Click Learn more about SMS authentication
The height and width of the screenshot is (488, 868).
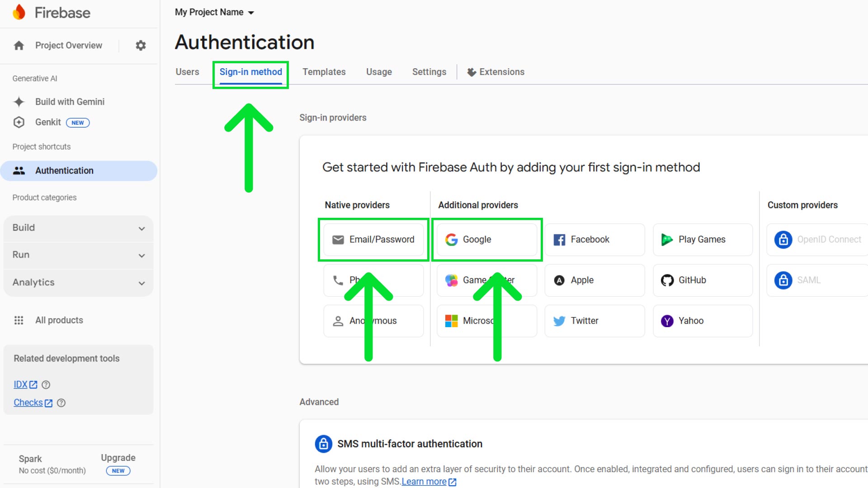425,481
